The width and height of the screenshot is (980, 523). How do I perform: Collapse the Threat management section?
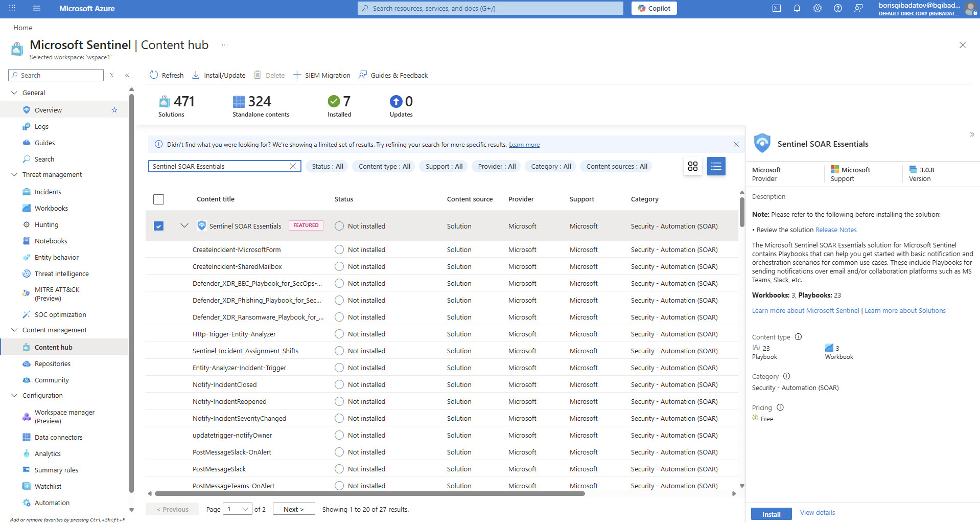pyautogui.click(x=14, y=175)
